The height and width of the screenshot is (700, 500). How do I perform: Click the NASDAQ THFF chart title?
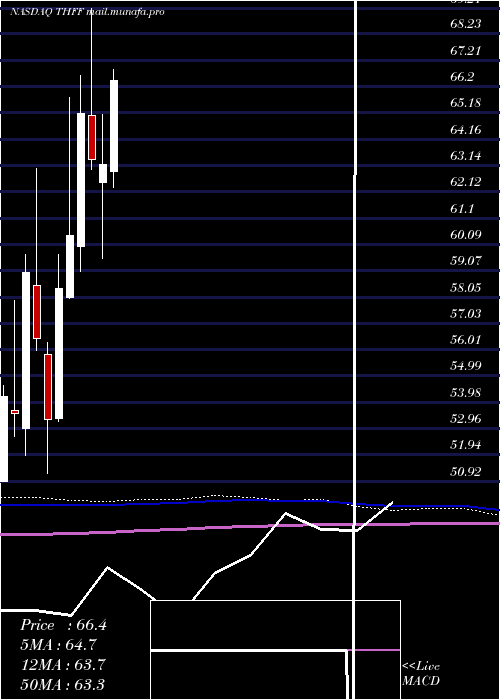click(x=87, y=12)
